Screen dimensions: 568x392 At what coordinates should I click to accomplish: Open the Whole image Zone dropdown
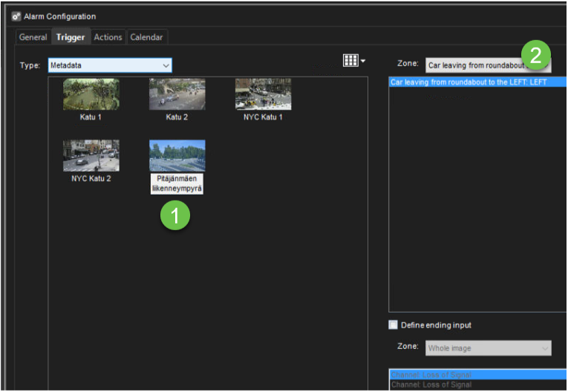tap(488, 348)
